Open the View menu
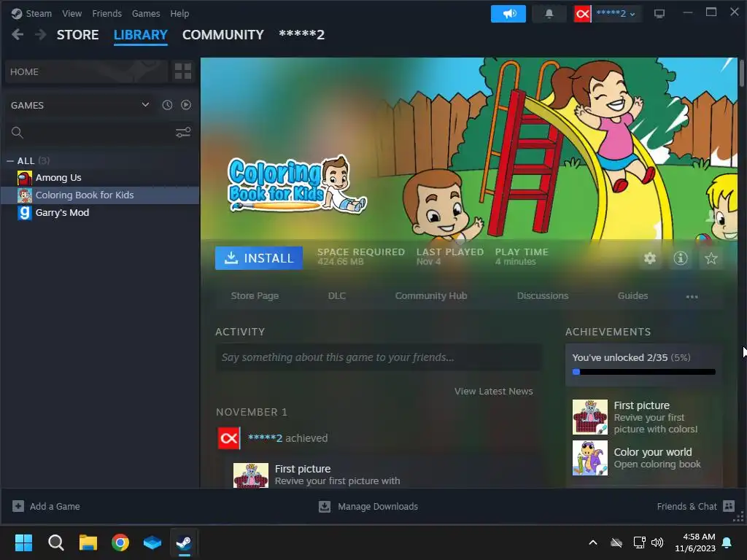The width and height of the screenshot is (747, 560). point(71,13)
